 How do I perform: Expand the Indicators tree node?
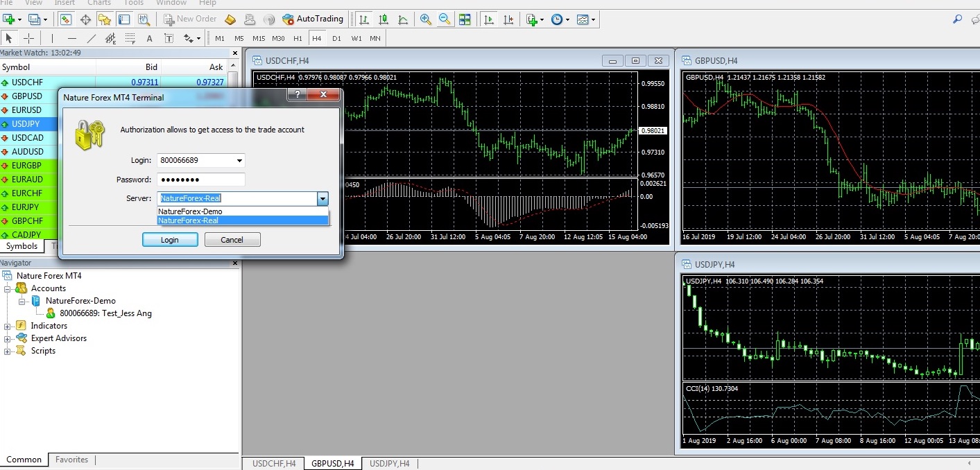click(x=8, y=326)
